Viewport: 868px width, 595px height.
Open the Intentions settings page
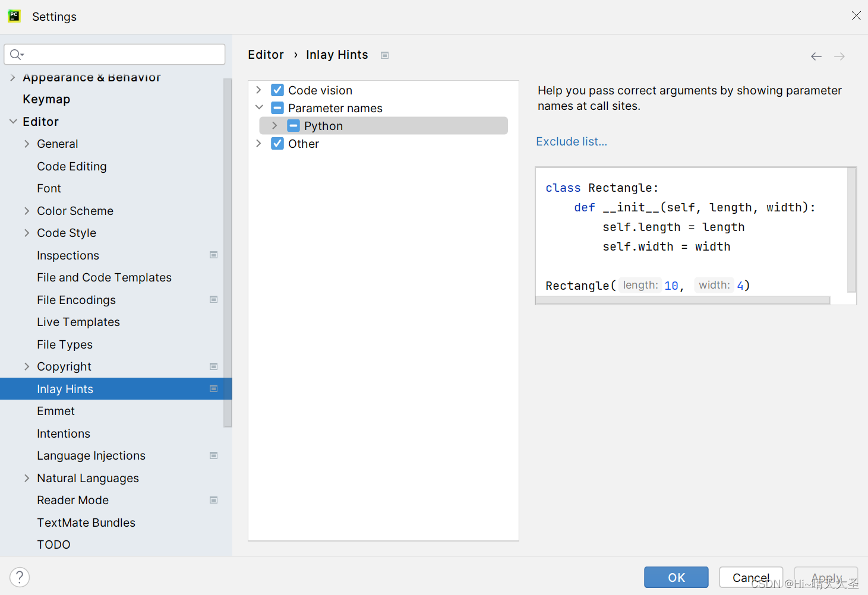pyautogui.click(x=64, y=433)
